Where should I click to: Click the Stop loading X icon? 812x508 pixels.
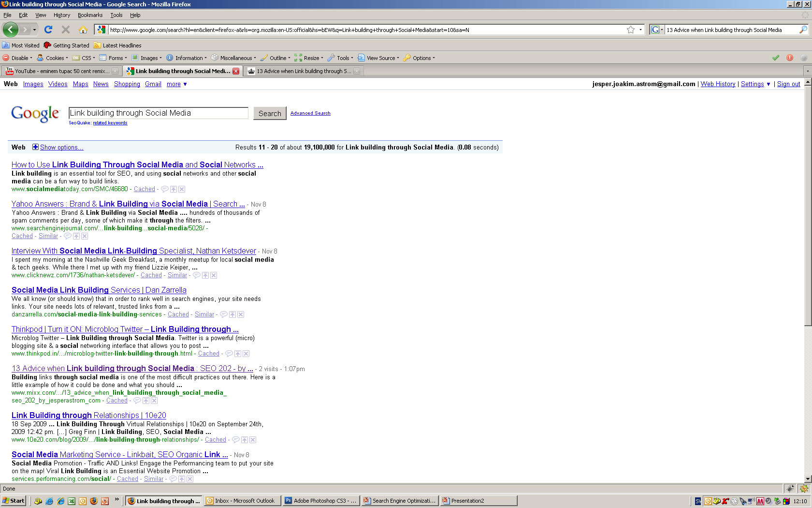tap(66, 30)
